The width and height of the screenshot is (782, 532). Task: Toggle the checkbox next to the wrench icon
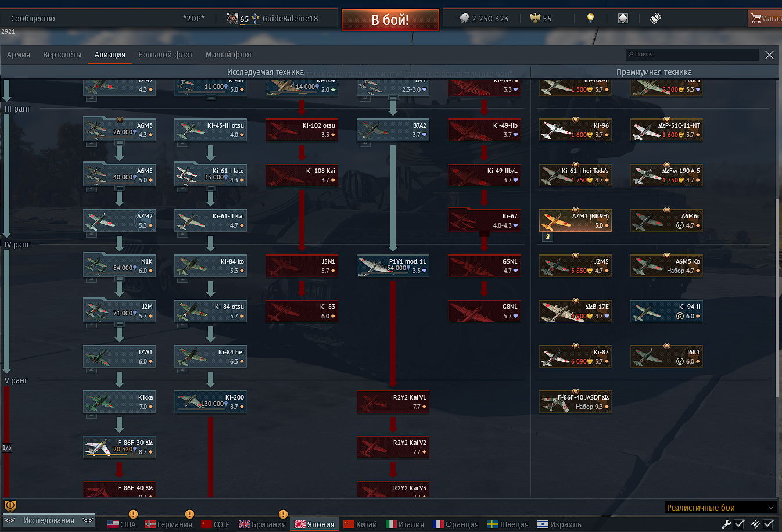pyautogui.click(x=740, y=524)
